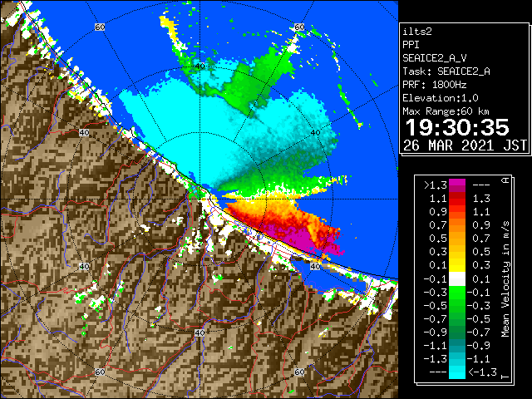Select the "Task: SEAICE2_A" line
This screenshot has height=399, width=532.
pyautogui.click(x=446, y=71)
